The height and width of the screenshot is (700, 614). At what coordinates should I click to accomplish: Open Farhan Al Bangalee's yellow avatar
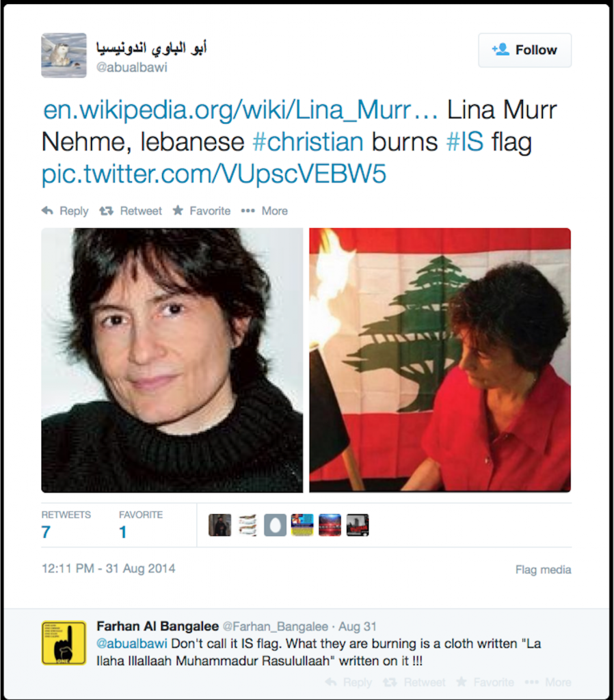(64, 643)
